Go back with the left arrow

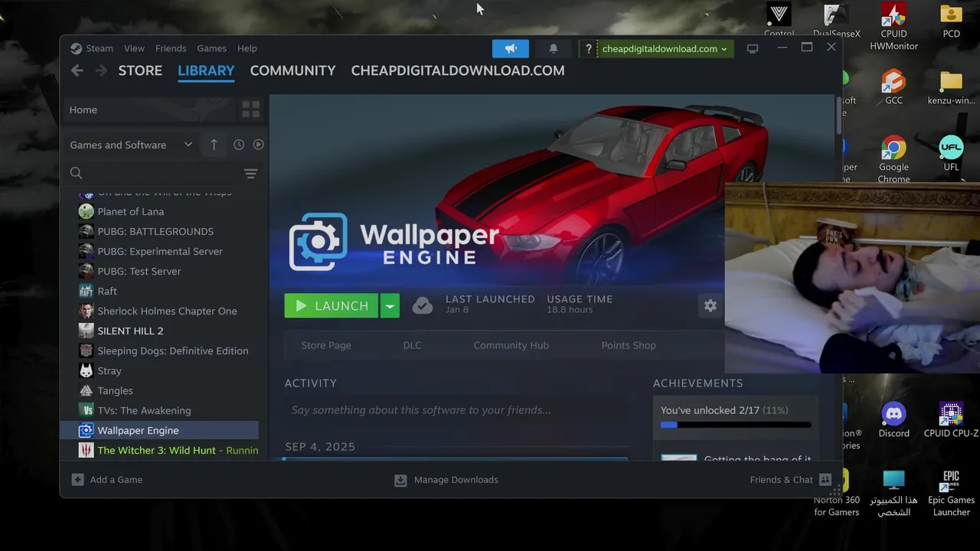(x=77, y=70)
